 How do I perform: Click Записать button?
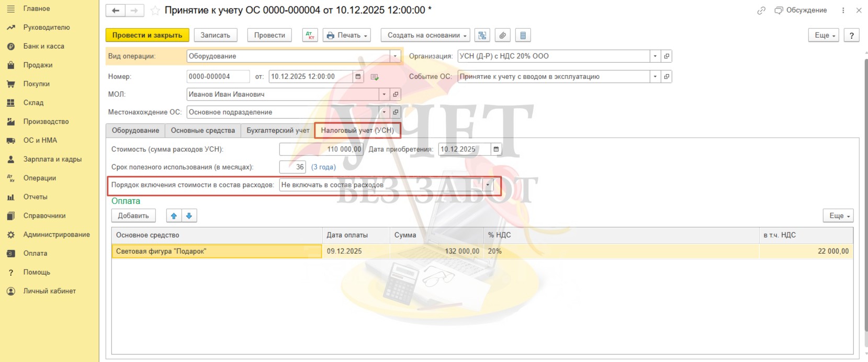click(215, 35)
